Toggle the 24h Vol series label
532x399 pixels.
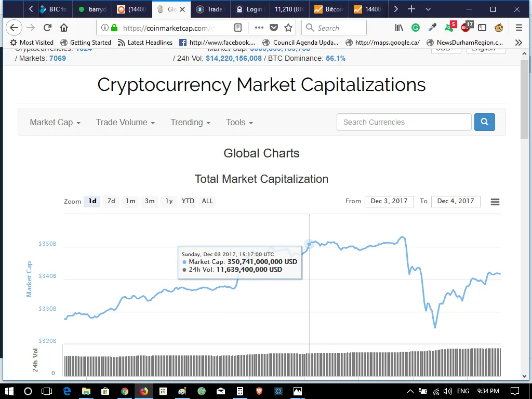point(35,361)
